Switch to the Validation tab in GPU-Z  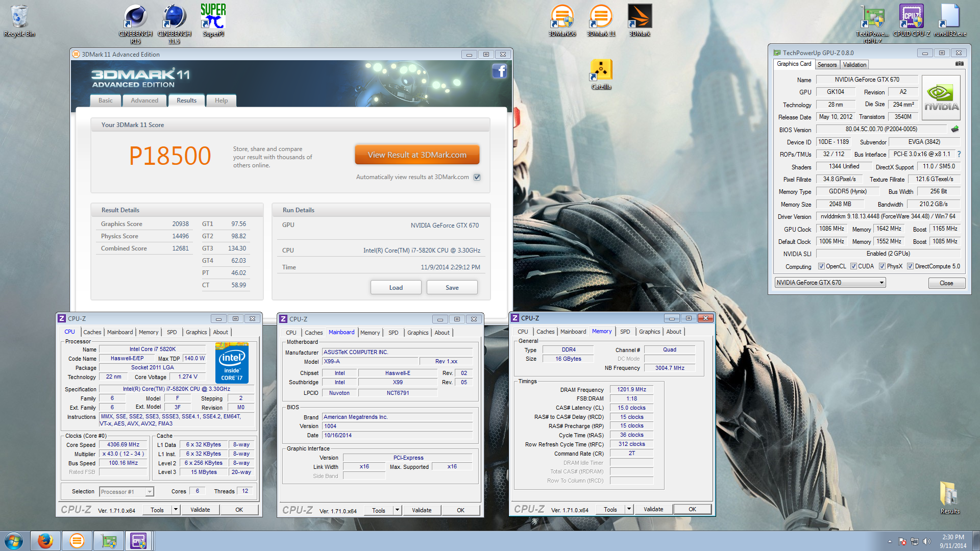[854, 65]
